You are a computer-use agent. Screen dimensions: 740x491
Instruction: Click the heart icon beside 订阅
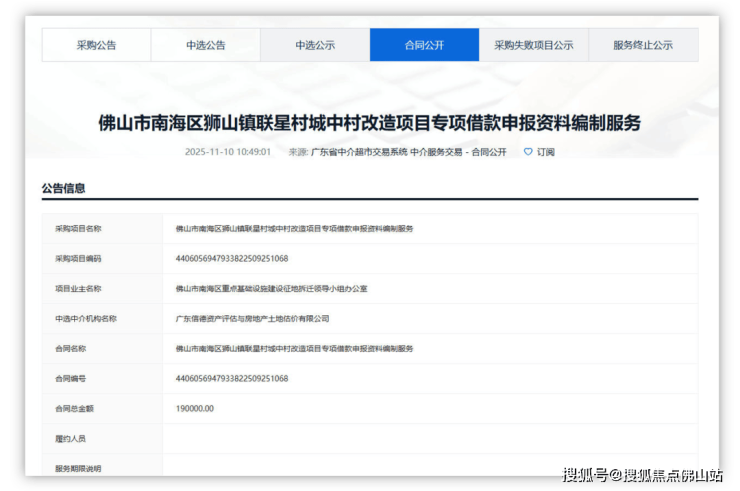point(528,152)
